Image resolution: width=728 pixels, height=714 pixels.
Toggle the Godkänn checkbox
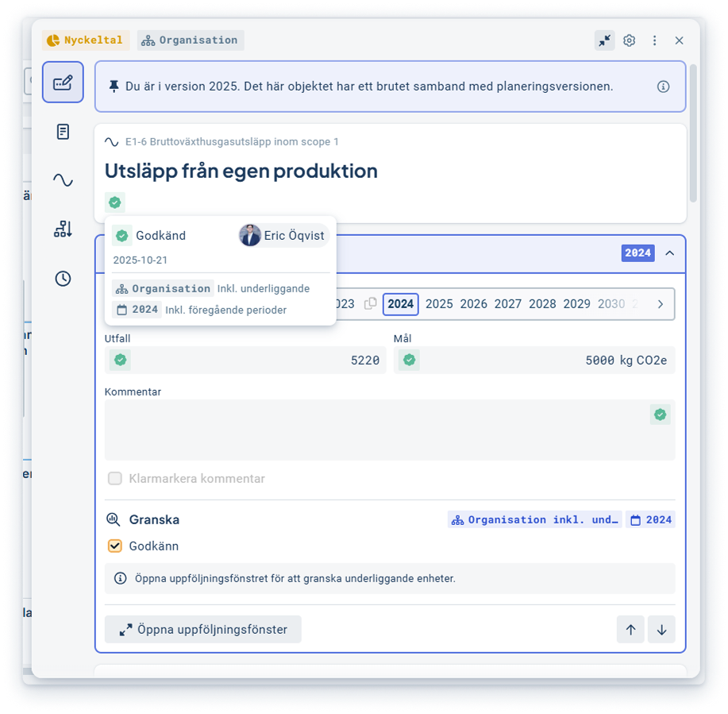tap(115, 546)
